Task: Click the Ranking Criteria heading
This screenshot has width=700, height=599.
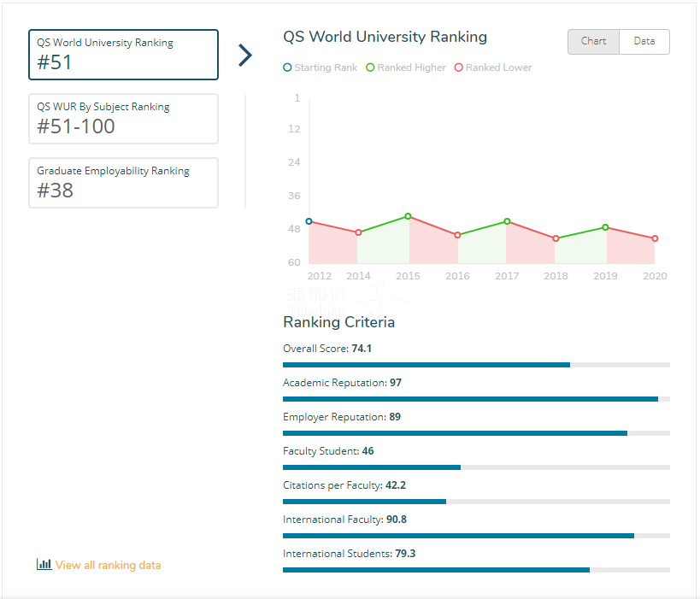Action: [x=338, y=322]
